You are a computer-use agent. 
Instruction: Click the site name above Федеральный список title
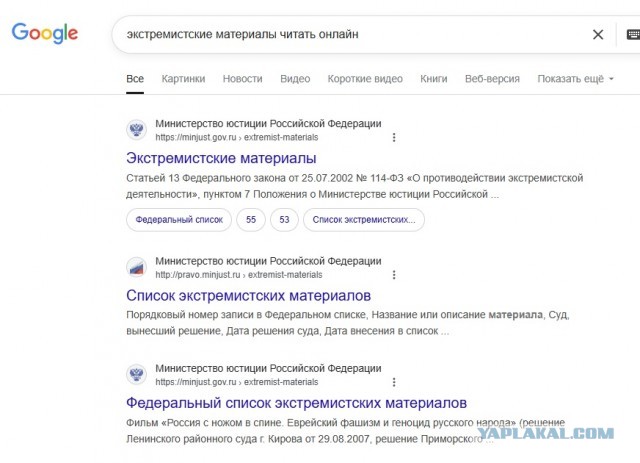click(268, 368)
